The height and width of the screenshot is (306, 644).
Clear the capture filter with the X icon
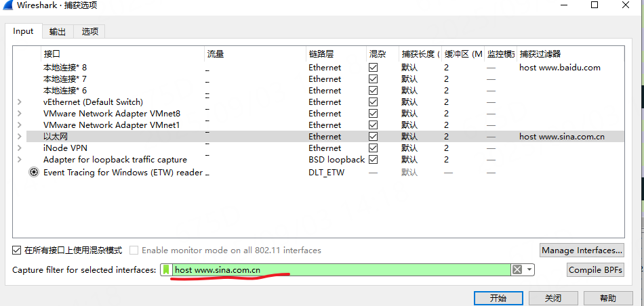pyautogui.click(x=517, y=269)
